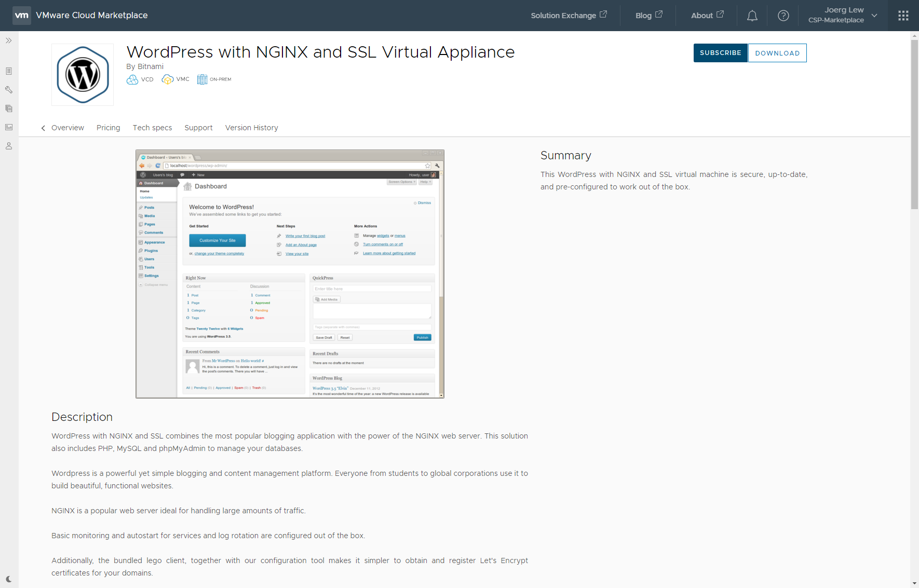This screenshot has height=588, width=919.
Task: Open the apps grid switcher
Action: coord(903,16)
